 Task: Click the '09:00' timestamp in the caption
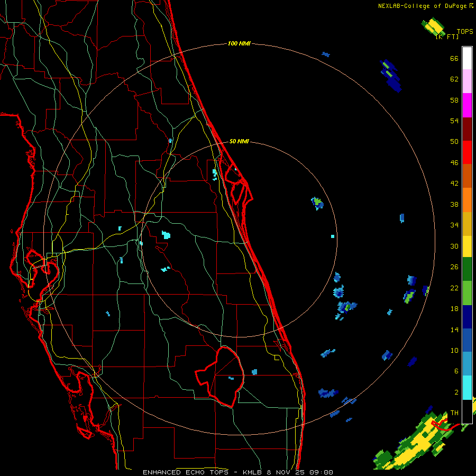321,472
